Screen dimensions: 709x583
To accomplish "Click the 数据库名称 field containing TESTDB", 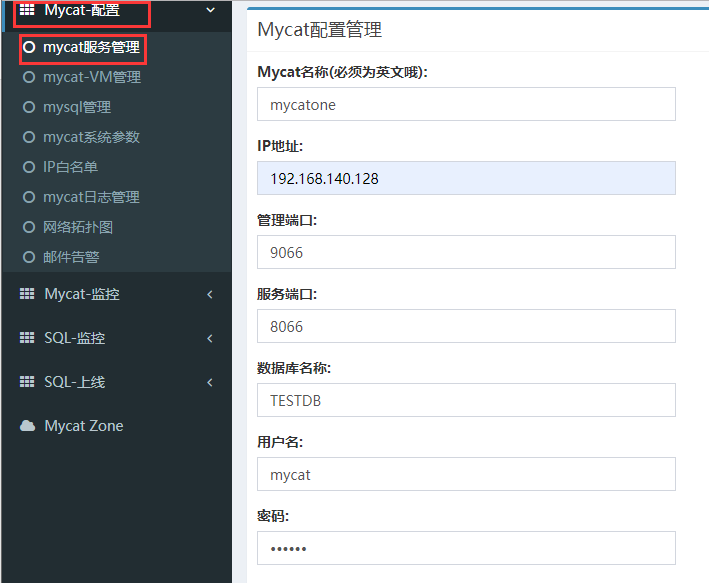I will click(x=466, y=400).
